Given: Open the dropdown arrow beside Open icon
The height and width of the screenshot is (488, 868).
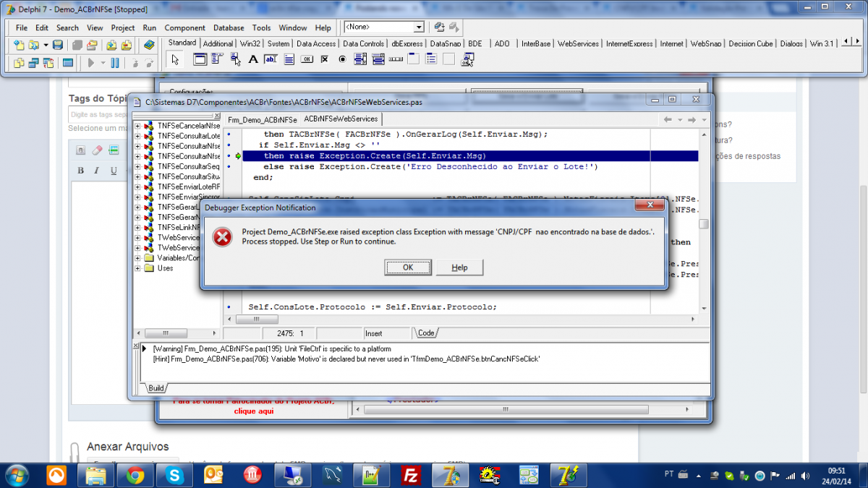Looking at the screenshot, I should tap(47, 45).
